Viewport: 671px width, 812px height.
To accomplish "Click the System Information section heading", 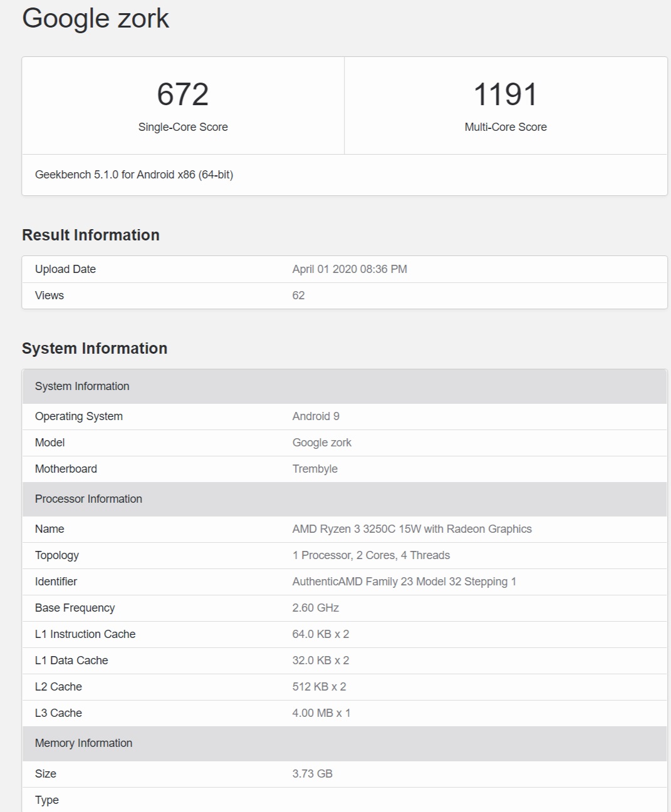I will [95, 348].
